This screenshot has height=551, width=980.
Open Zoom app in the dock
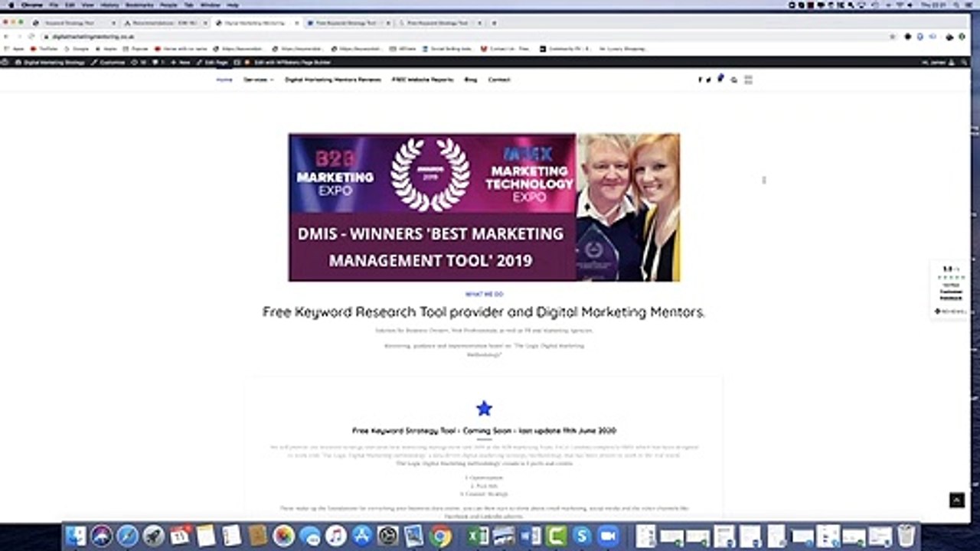click(608, 536)
